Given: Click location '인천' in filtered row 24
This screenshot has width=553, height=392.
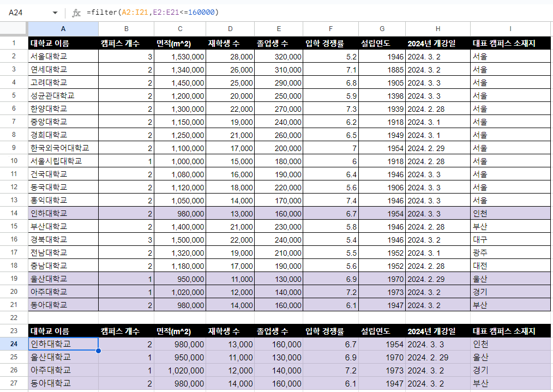Looking at the screenshot, I should click(x=510, y=344).
